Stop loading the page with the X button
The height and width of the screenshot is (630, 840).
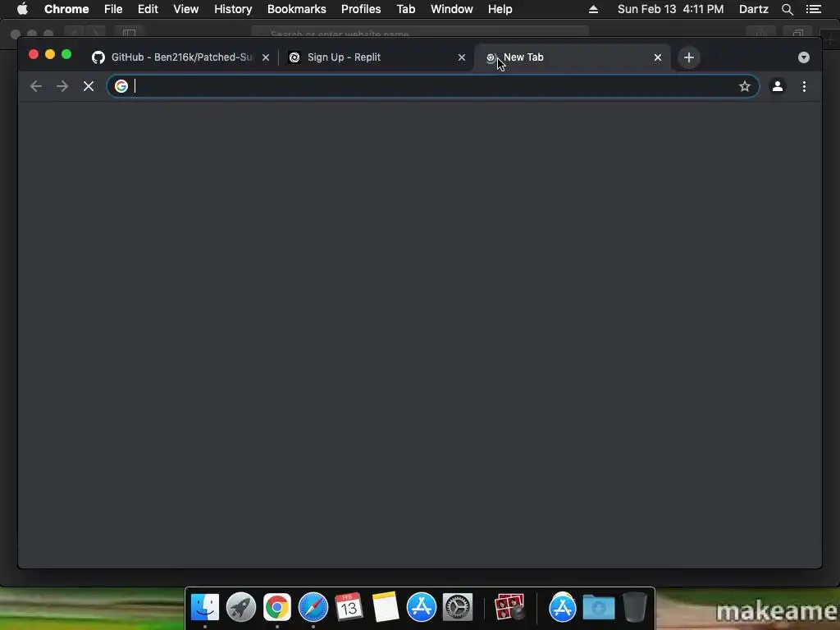point(89,86)
